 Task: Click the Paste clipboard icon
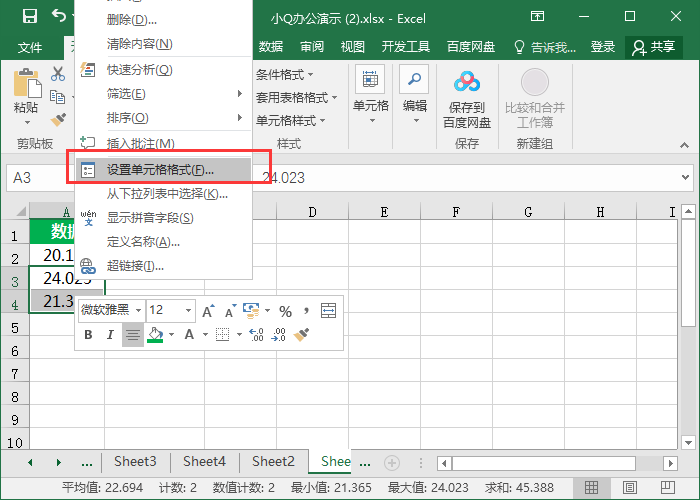tap(26, 83)
